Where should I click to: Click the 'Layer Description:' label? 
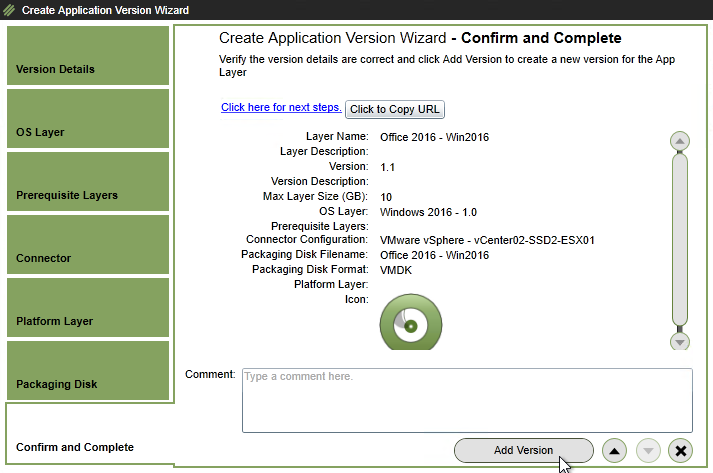(x=324, y=151)
